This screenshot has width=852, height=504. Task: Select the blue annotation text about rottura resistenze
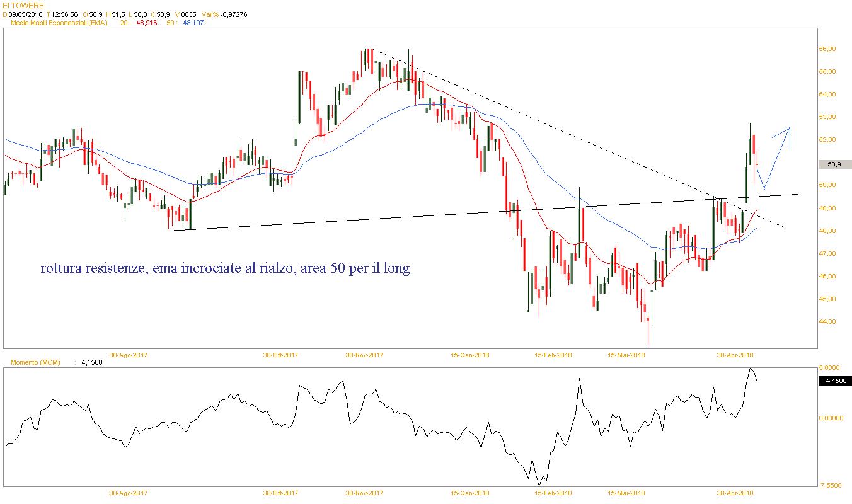coord(225,269)
